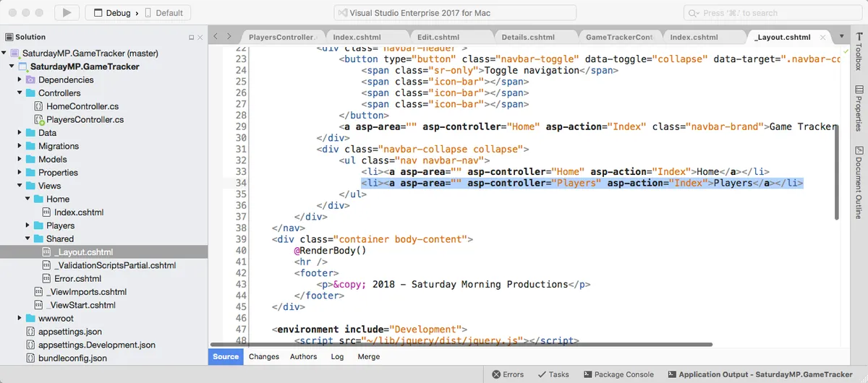
Task: Select _ValidationScriptsPartial.cshtml in the tree
Action: coord(114,265)
